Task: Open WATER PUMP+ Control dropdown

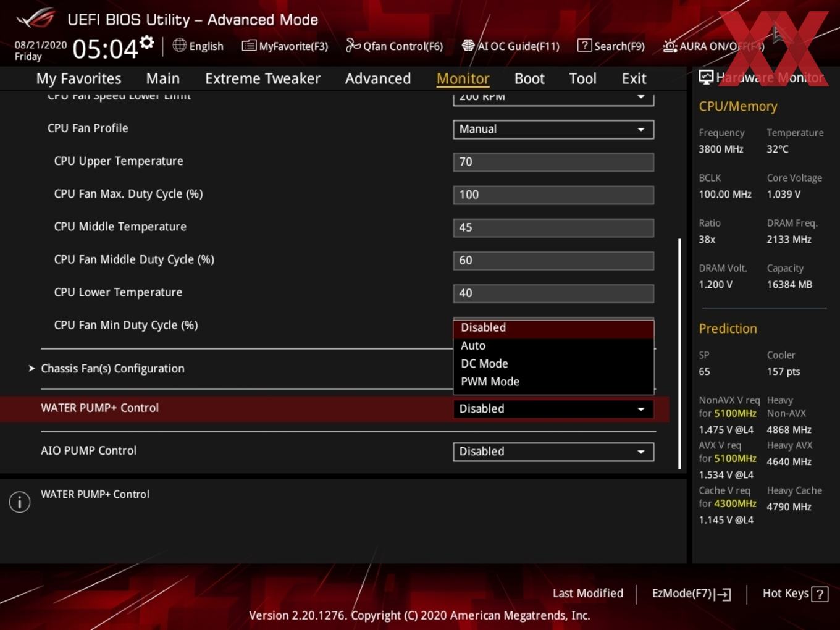Action: [x=553, y=409]
